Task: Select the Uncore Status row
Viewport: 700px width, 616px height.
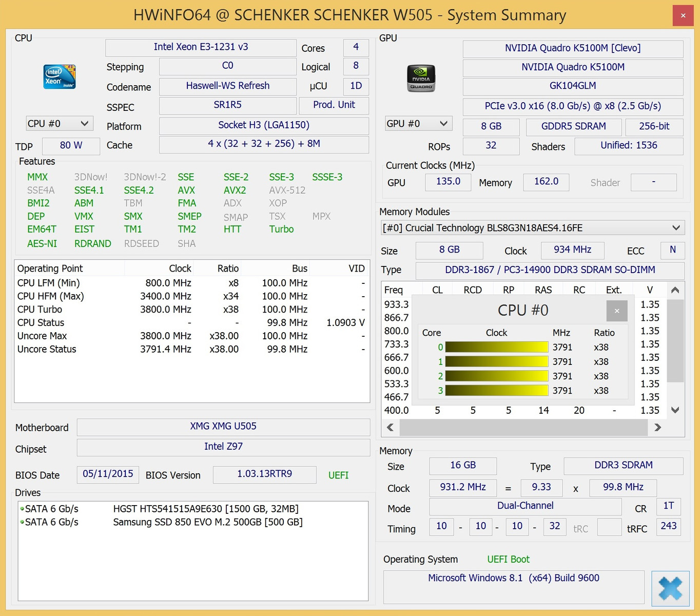Action: pyautogui.click(x=191, y=350)
